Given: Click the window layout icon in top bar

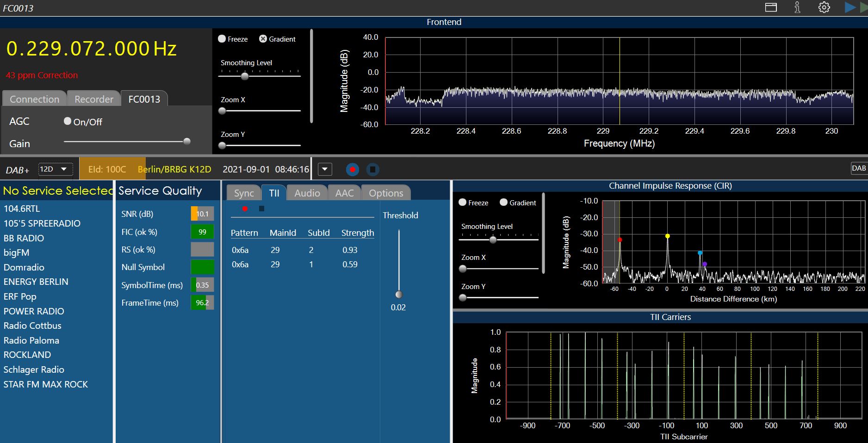Looking at the screenshot, I should (771, 7).
